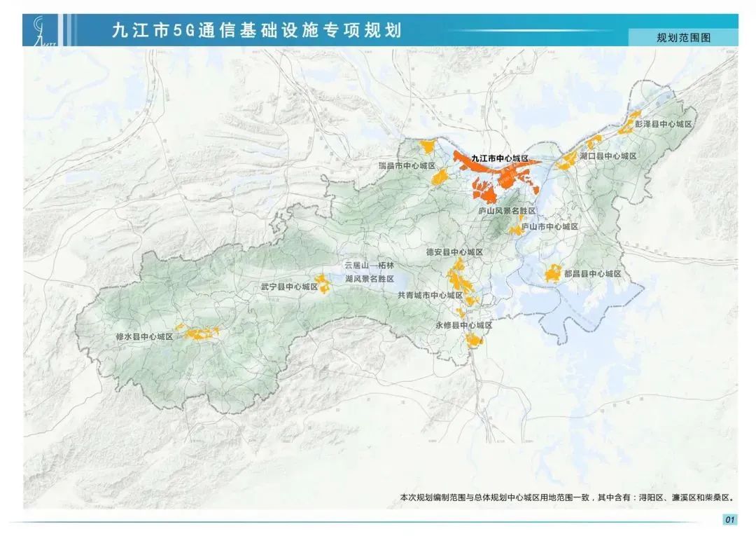Screen dimensions: 756x536
Task: Click the 瑞昌市中心城区 label
Action: pos(407,165)
